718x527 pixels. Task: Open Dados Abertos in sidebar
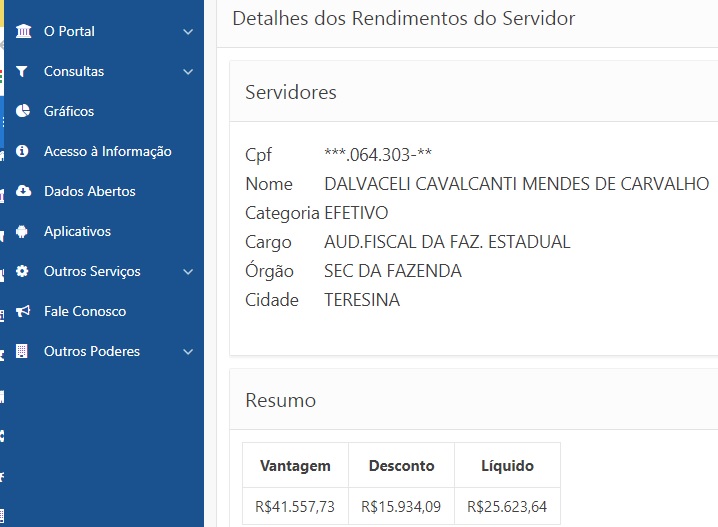coord(90,191)
